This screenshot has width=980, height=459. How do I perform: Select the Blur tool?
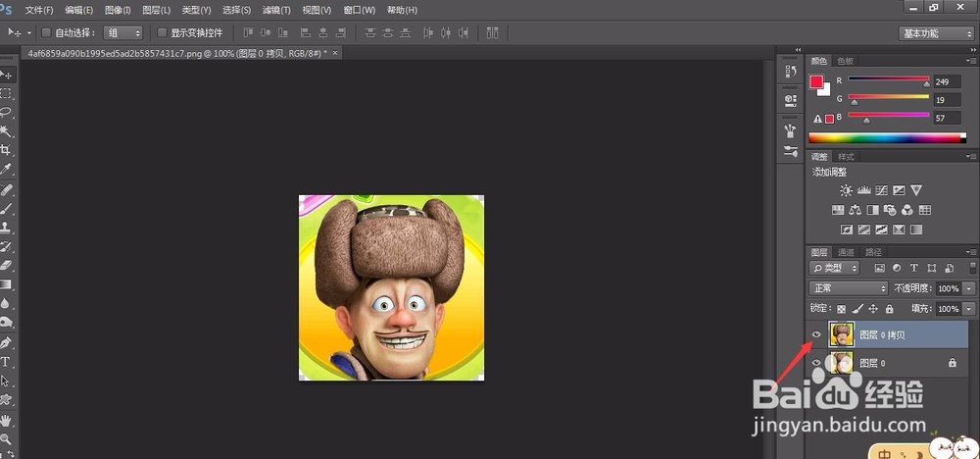pos(6,303)
